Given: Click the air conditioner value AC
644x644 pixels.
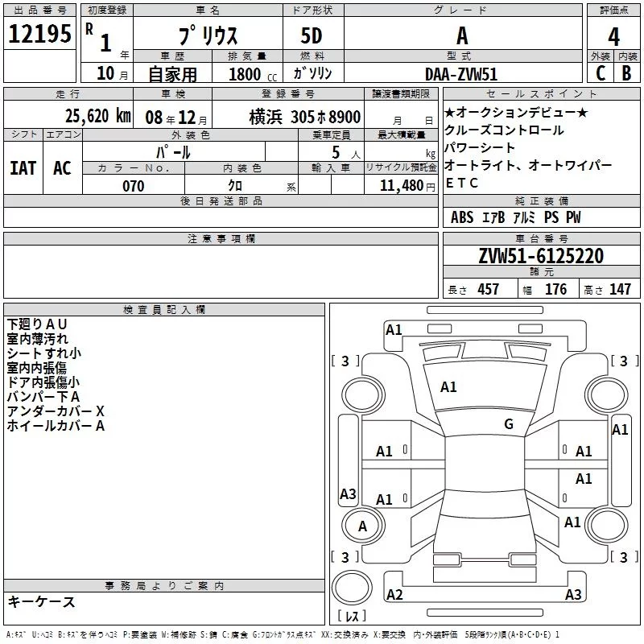Looking at the screenshot, I should click(63, 168).
